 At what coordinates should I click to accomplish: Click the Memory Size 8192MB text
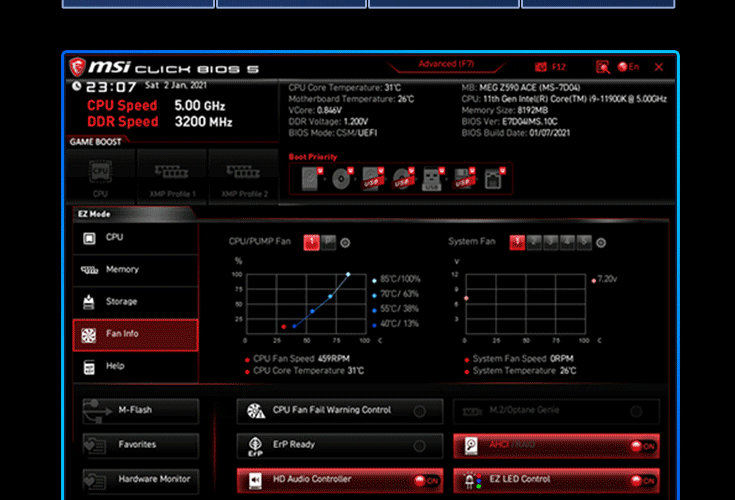pos(504,110)
